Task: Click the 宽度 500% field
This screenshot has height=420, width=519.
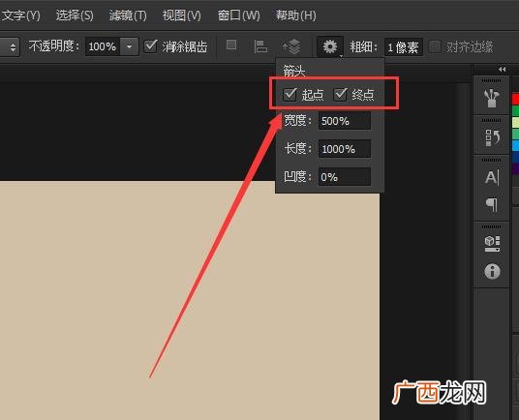Action: click(345, 121)
